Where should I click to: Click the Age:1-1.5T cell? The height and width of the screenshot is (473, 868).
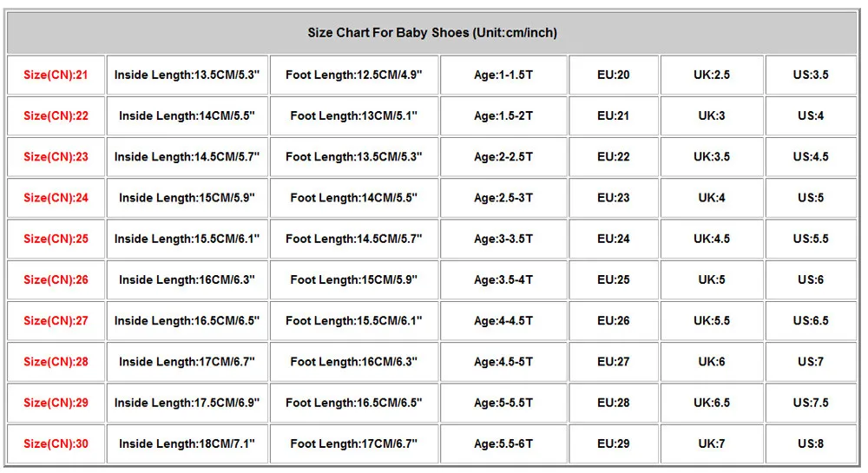pyautogui.click(x=503, y=75)
